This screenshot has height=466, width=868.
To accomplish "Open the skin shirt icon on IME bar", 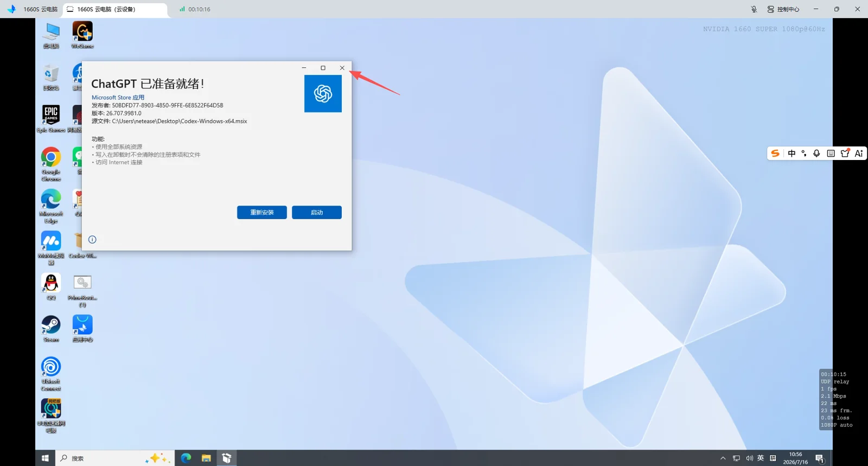I will click(x=845, y=154).
